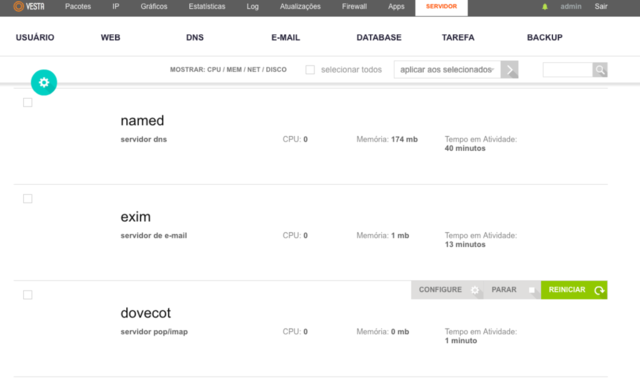This screenshot has height=383, width=640.
Task: Open the Pacotes menu
Action: tap(78, 7)
